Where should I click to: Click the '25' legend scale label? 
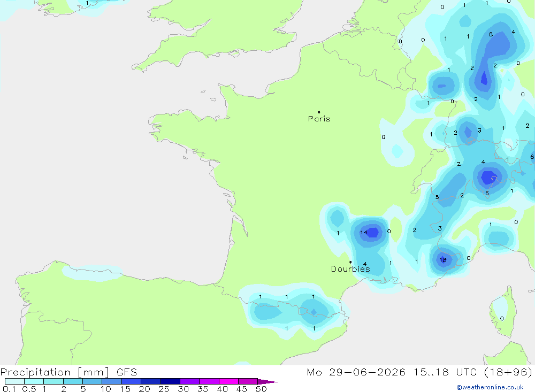click(x=164, y=389)
